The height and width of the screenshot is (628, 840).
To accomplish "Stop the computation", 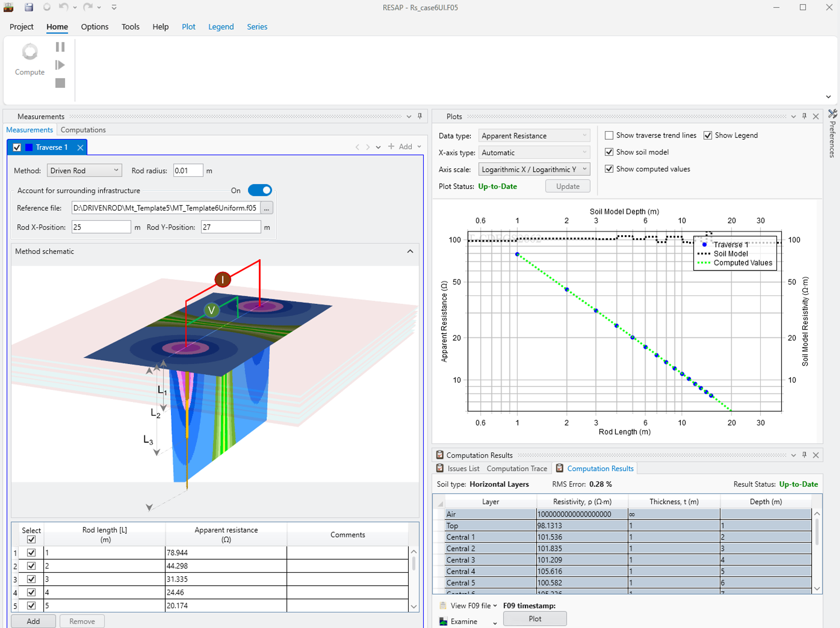I will (60, 83).
